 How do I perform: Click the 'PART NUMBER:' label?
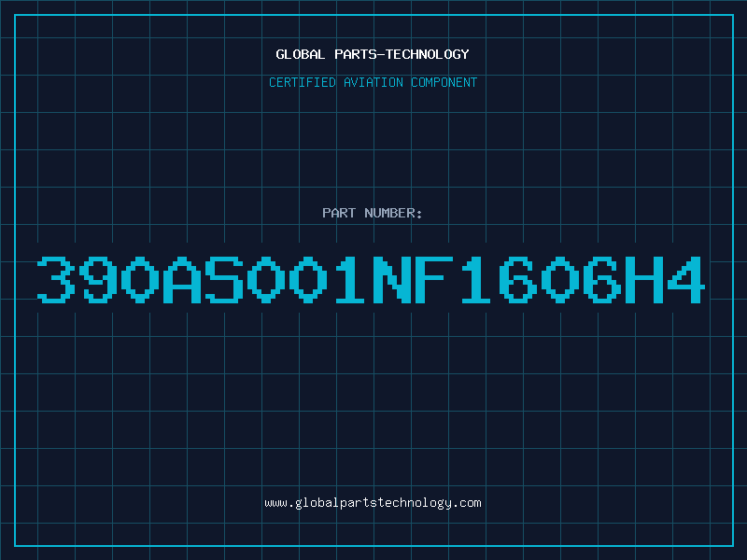(x=373, y=213)
